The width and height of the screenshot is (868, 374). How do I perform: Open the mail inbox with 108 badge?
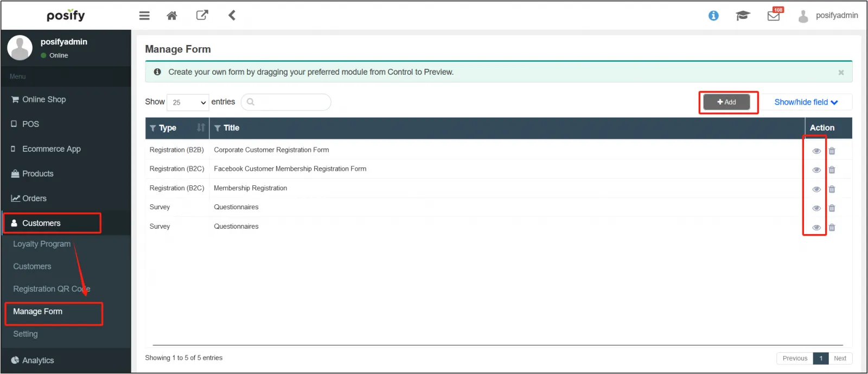774,16
